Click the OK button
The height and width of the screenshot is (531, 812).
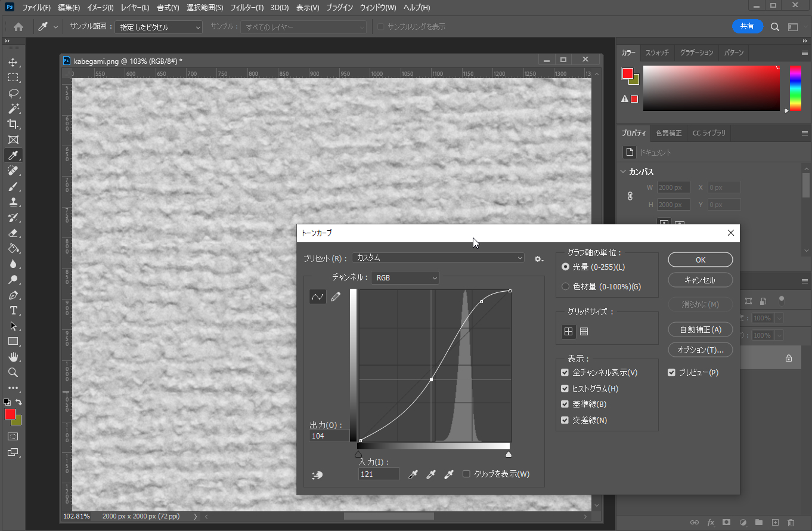[x=700, y=260]
